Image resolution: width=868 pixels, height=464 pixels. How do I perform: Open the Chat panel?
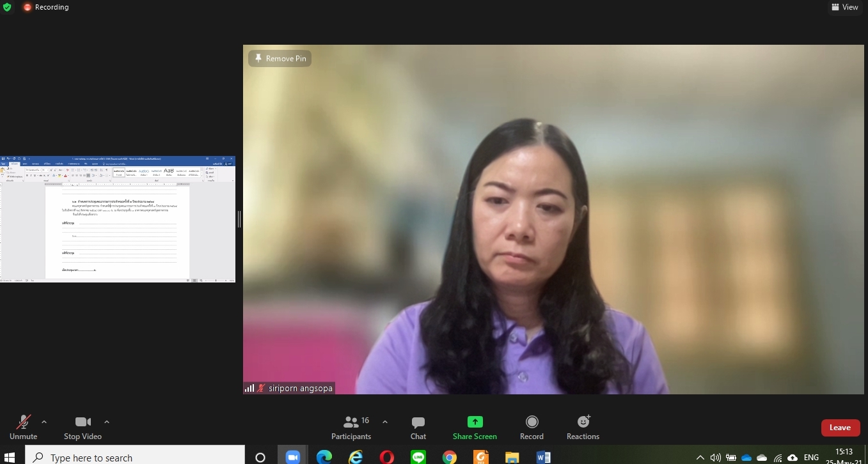(418, 427)
